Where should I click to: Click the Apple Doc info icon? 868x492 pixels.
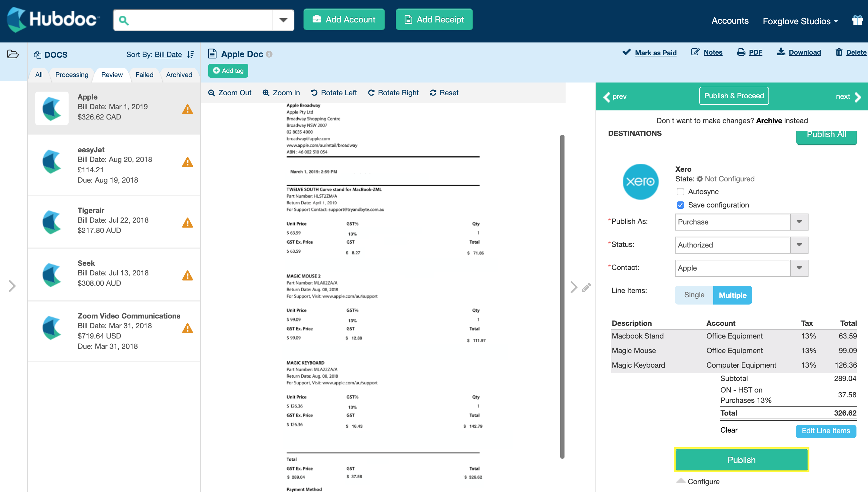(x=269, y=54)
